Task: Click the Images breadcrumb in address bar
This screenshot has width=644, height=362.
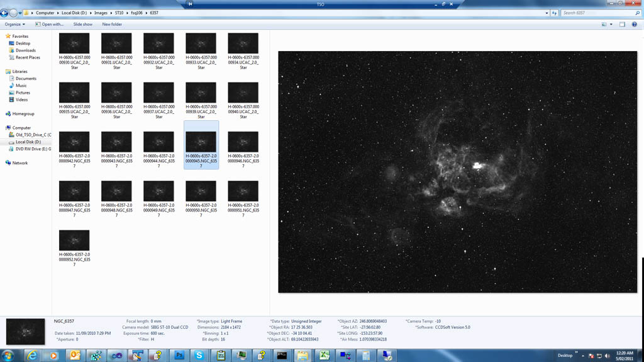Action: click(x=101, y=13)
